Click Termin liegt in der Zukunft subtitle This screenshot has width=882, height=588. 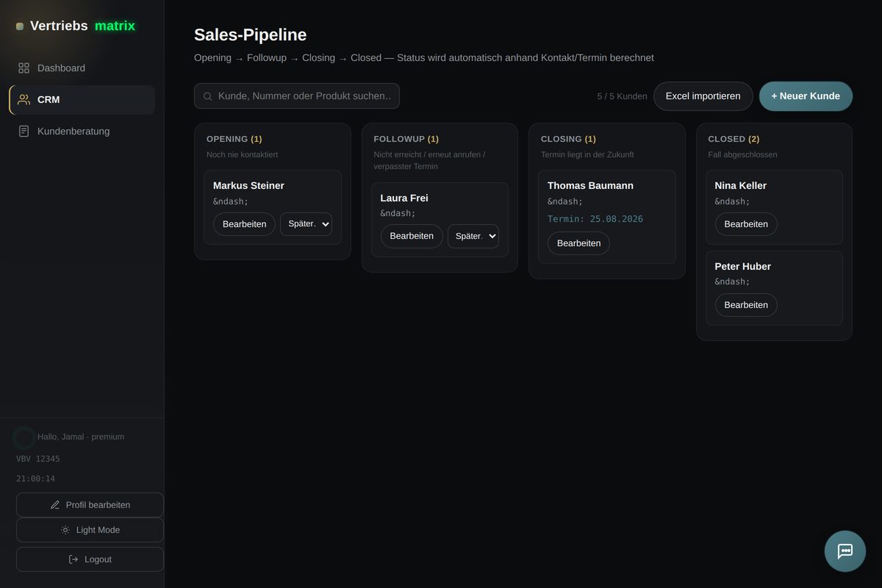pos(587,154)
